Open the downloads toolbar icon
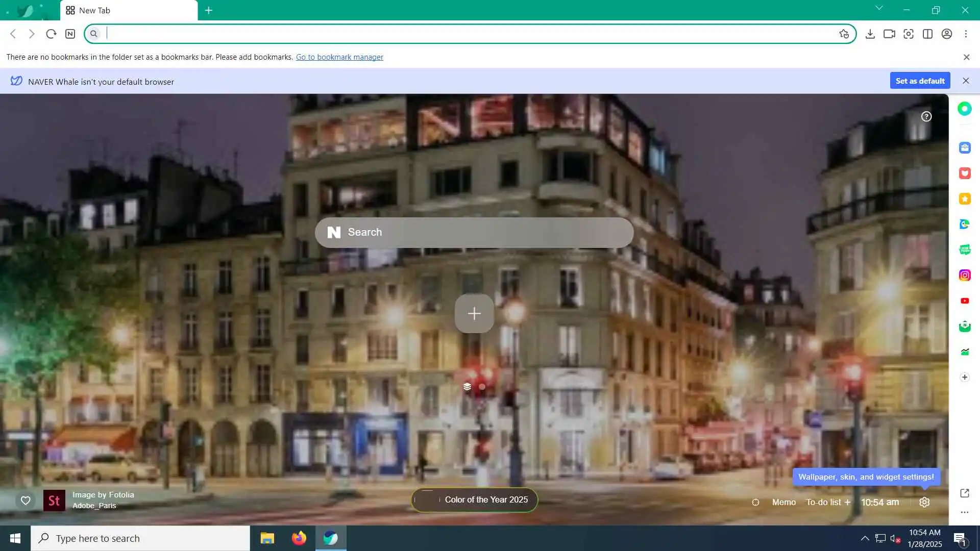The height and width of the screenshot is (551, 980). [x=870, y=34]
